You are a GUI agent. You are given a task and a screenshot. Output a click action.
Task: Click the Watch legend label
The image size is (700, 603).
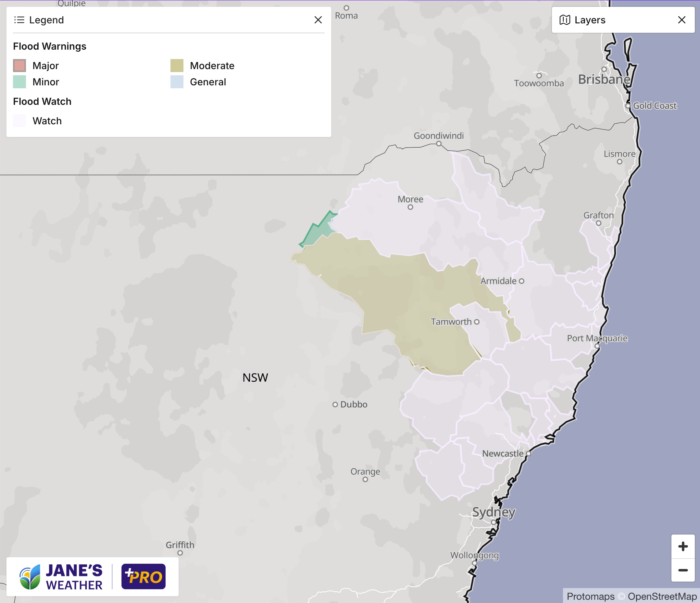[x=47, y=120]
